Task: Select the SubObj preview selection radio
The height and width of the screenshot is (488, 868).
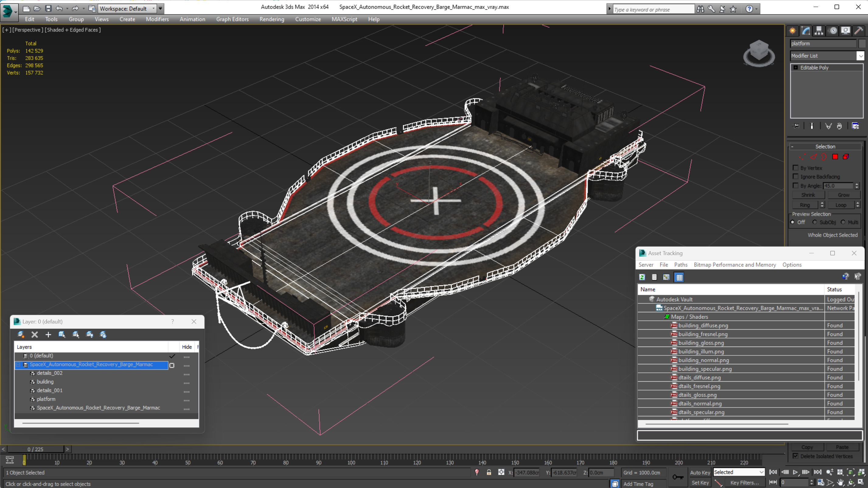Action: pyautogui.click(x=814, y=222)
